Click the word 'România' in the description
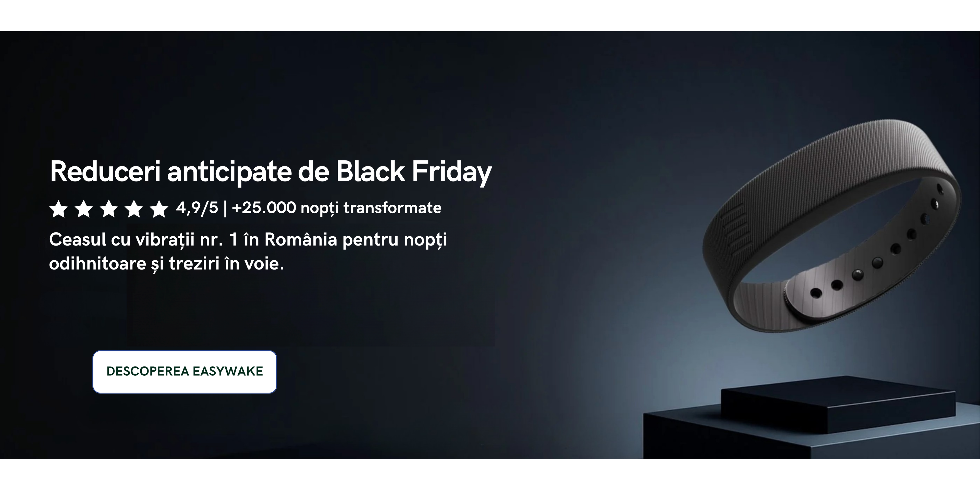This screenshot has width=980, height=490. (x=301, y=240)
